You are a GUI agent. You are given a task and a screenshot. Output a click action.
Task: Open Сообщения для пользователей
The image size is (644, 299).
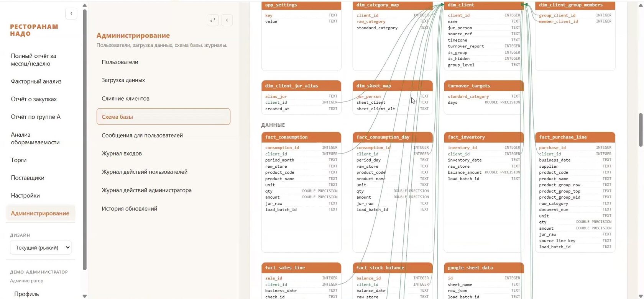click(163, 135)
